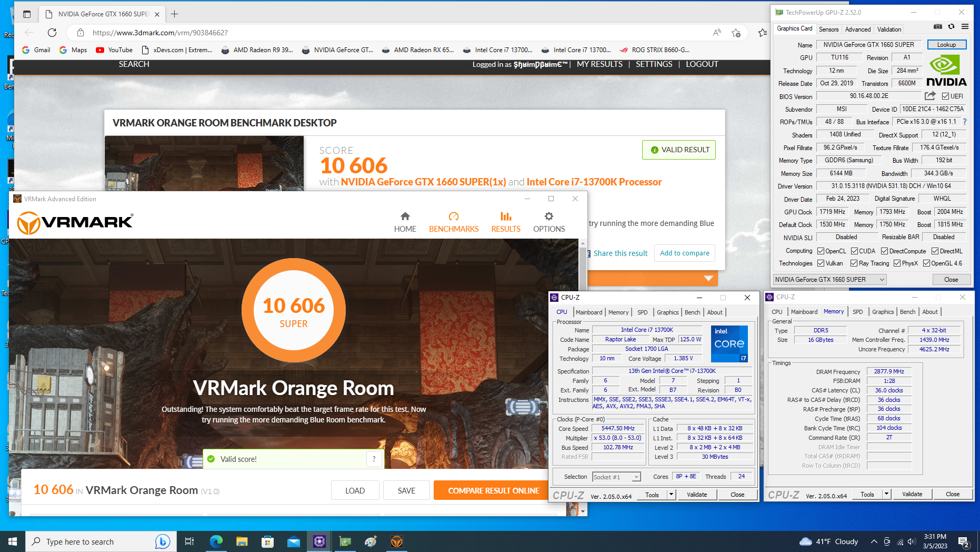Click the Orange Room thumbnail on 3dmark page
The image size is (980, 552).
click(x=204, y=163)
